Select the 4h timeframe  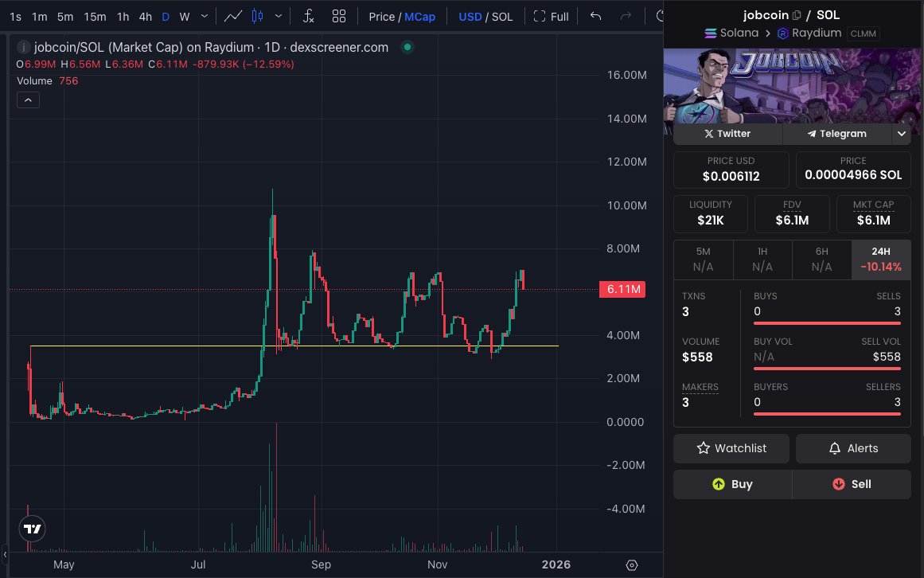click(x=145, y=17)
